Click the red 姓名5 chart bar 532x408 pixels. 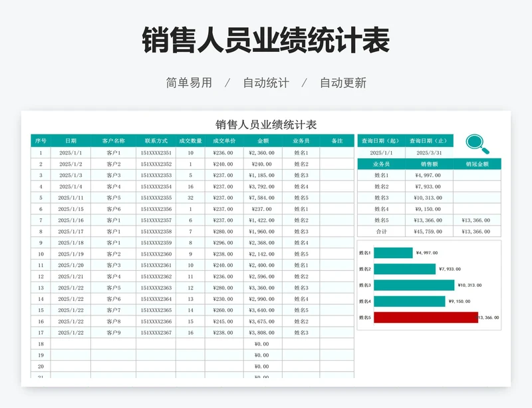pos(426,317)
